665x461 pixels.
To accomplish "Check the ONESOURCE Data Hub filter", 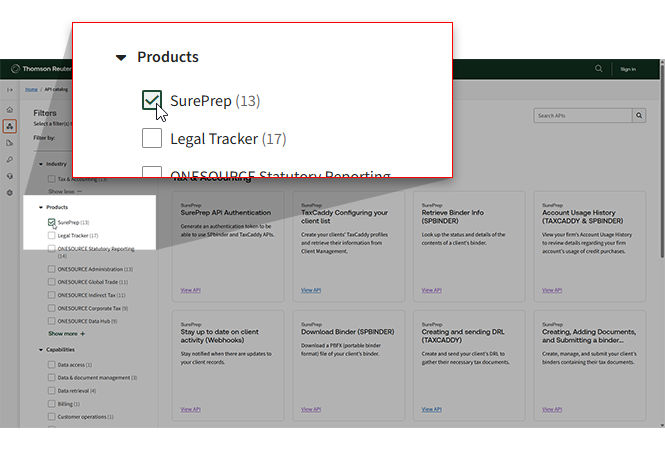I will pyautogui.click(x=51, y=321).
